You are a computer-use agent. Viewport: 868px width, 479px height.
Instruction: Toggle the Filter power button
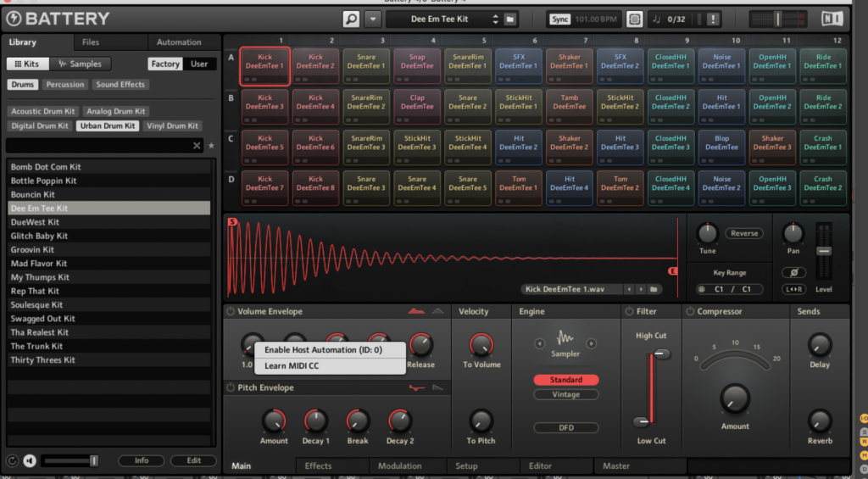(x=628, y=312)
